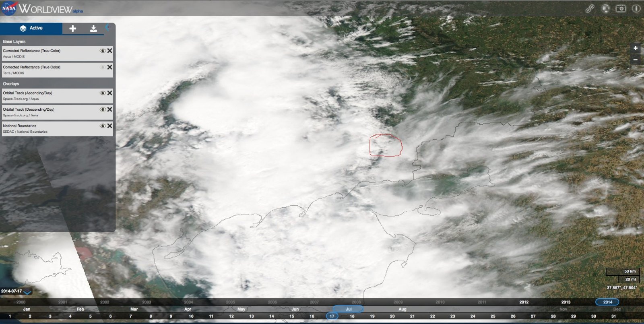Show the Terra MODIS Corrected Reflectance layer
The image size is (644, 324).
[103, 67]
